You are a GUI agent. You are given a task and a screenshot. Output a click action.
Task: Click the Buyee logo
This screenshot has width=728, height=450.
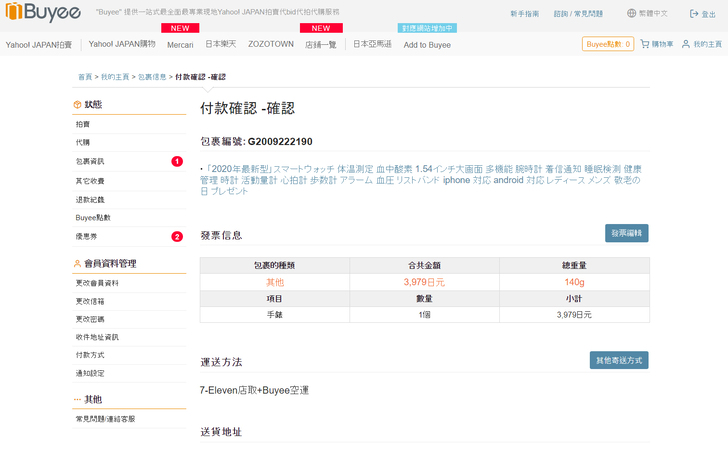pos(43,13)
